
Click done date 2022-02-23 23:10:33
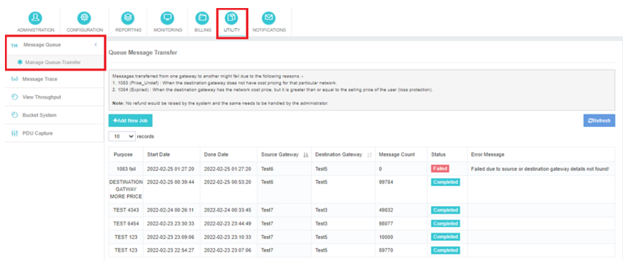tap(228, 237)
